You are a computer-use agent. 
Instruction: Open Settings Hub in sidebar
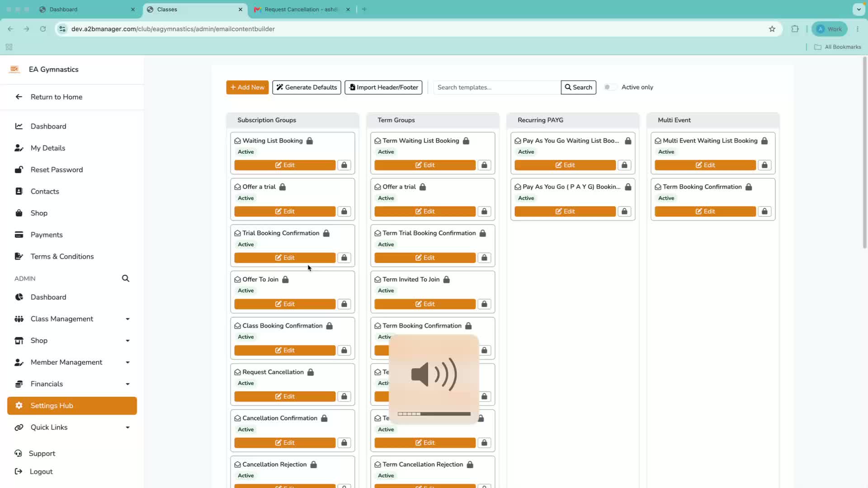tap(72, 406)
